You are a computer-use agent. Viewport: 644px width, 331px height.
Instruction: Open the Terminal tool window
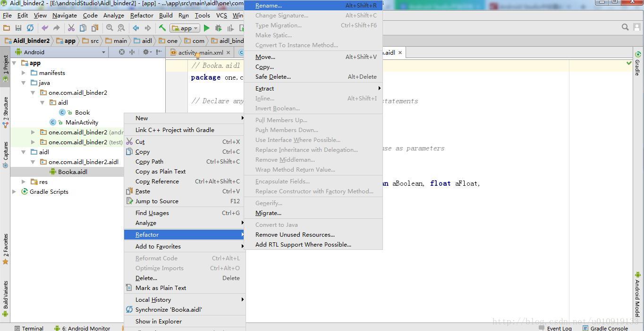point(28,328)
